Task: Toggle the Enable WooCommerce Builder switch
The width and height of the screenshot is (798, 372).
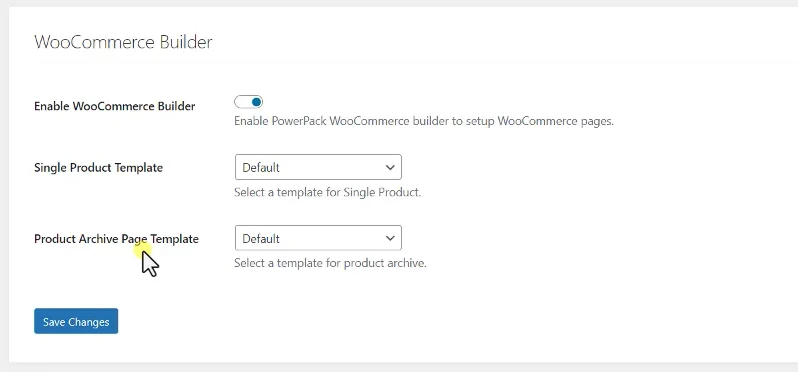Action: point(248,102)
